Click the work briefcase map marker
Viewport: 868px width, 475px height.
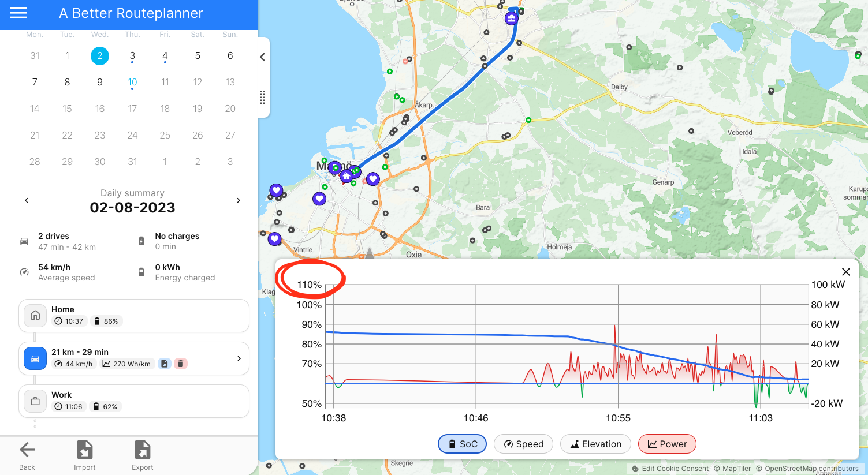coord(511,18)
